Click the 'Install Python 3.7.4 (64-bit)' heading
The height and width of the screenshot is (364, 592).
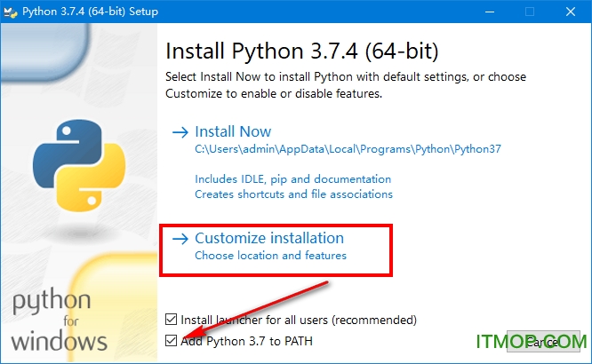pyautogui.click(x=302, y=51)
